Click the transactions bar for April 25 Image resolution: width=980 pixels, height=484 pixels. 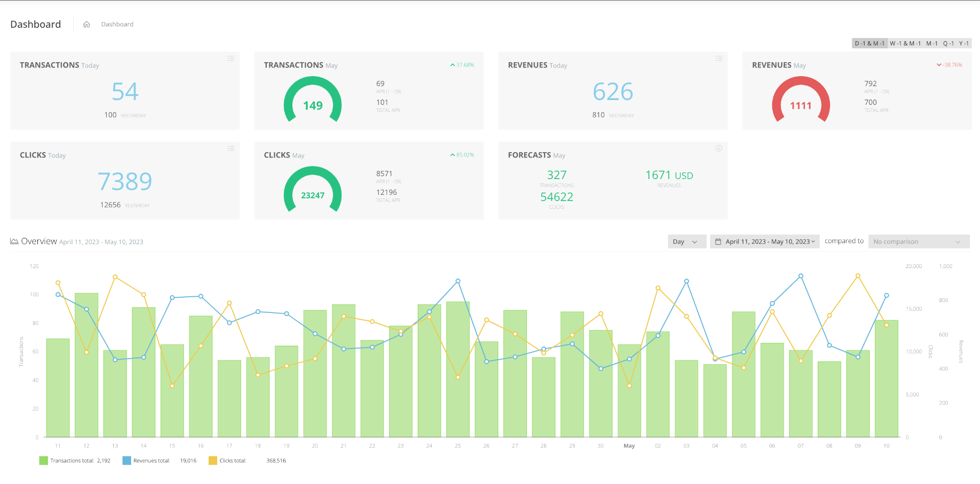458,370
